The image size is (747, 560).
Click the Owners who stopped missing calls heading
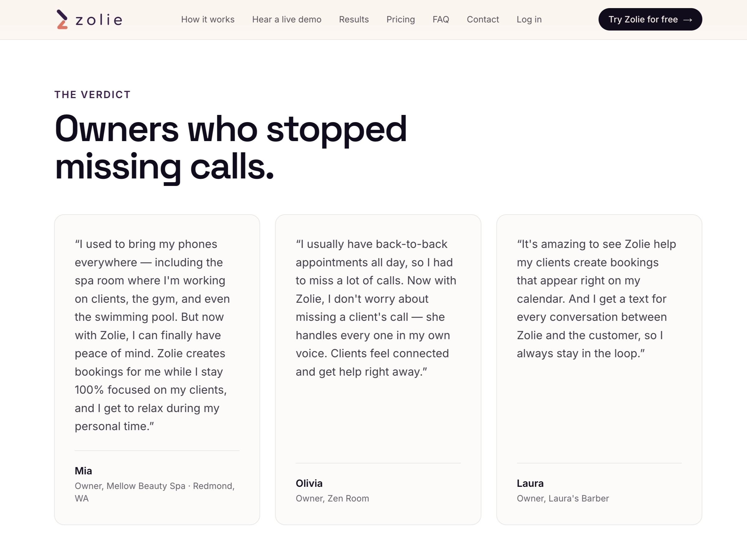point(231,148)
